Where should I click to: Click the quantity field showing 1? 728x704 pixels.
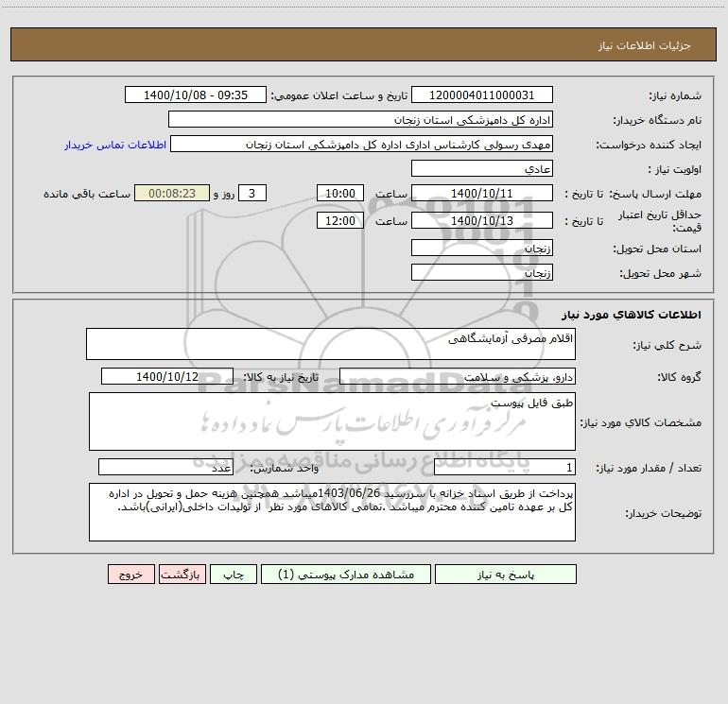(505, 467)
